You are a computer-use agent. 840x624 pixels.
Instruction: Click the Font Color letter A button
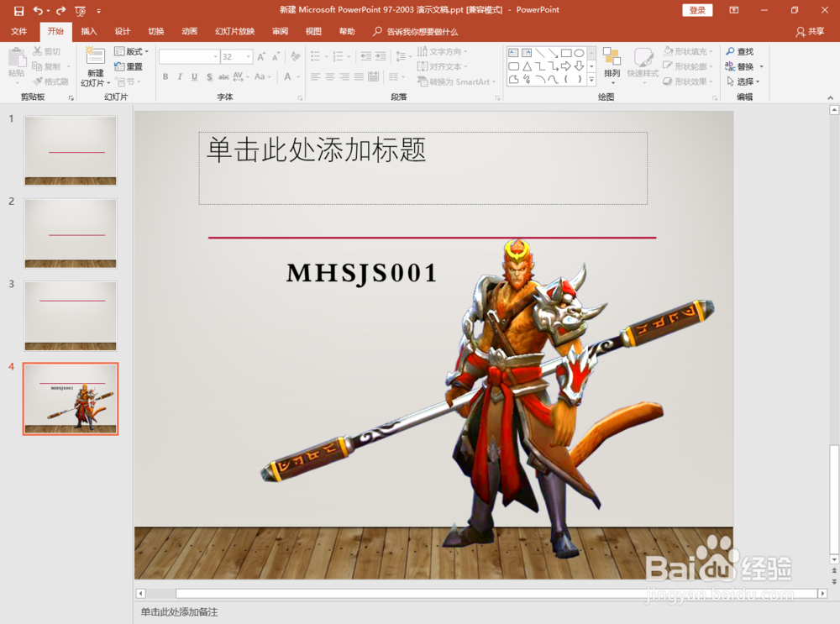(x=287, y=76)
